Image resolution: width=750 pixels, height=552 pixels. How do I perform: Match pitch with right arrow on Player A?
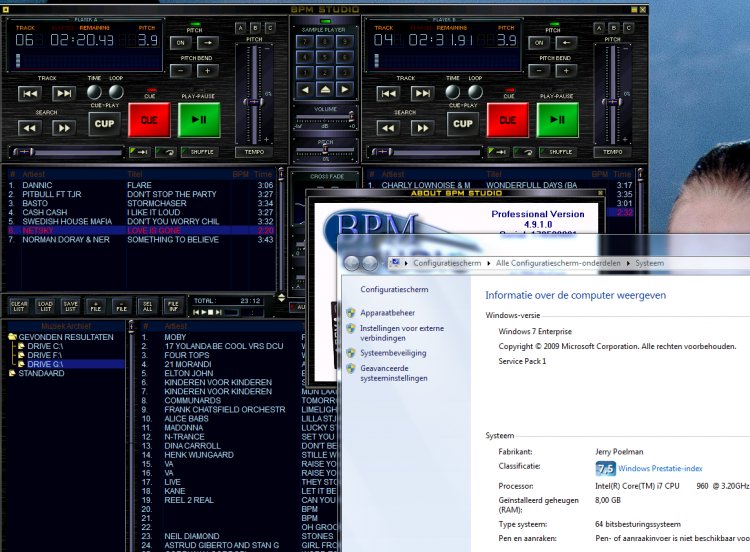click(x=207, y=43)
